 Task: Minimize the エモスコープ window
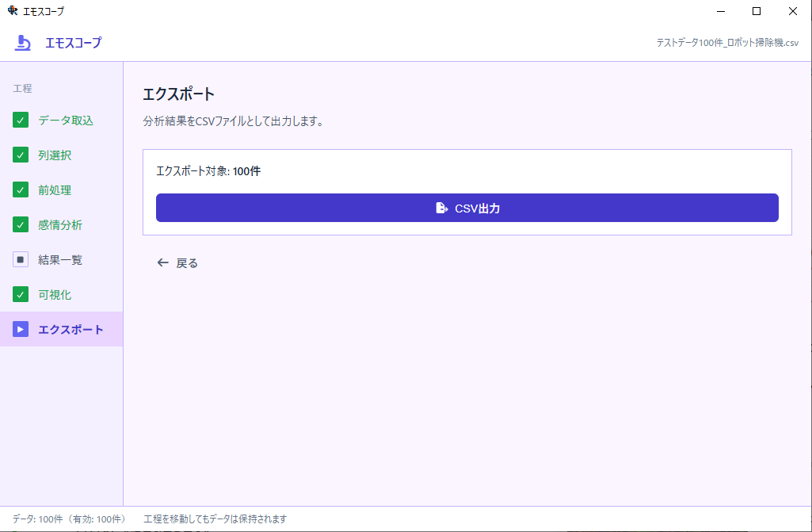(720, 11)
